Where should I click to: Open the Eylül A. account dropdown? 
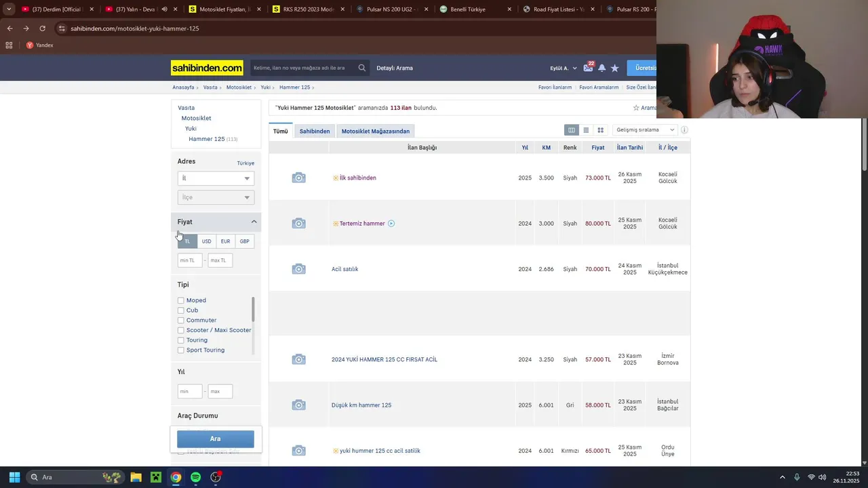point(564,68)
